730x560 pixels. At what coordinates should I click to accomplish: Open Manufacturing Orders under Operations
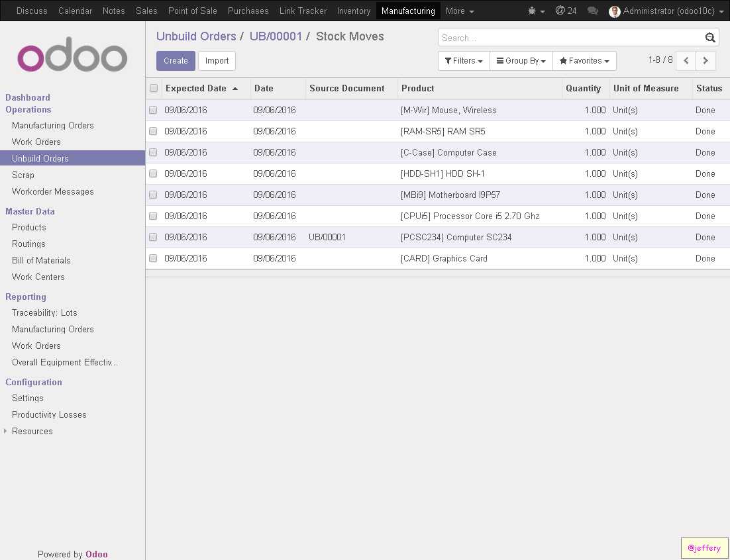52,125
